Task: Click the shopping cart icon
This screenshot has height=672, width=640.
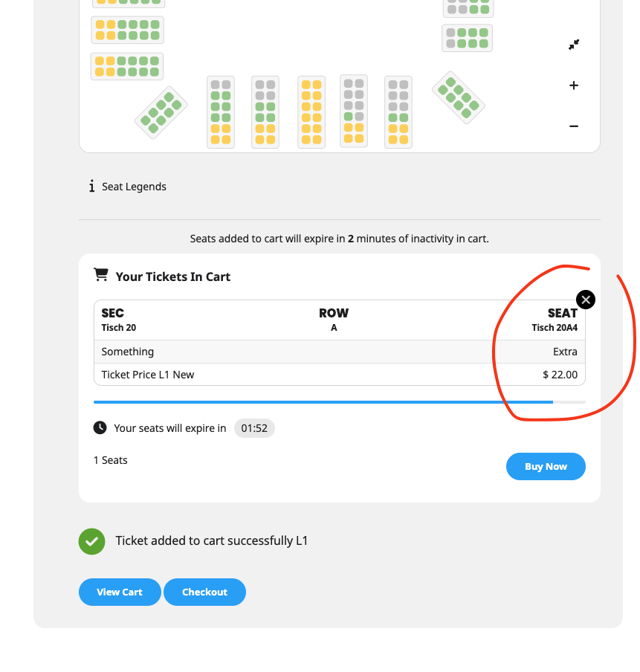Action: 100,276
